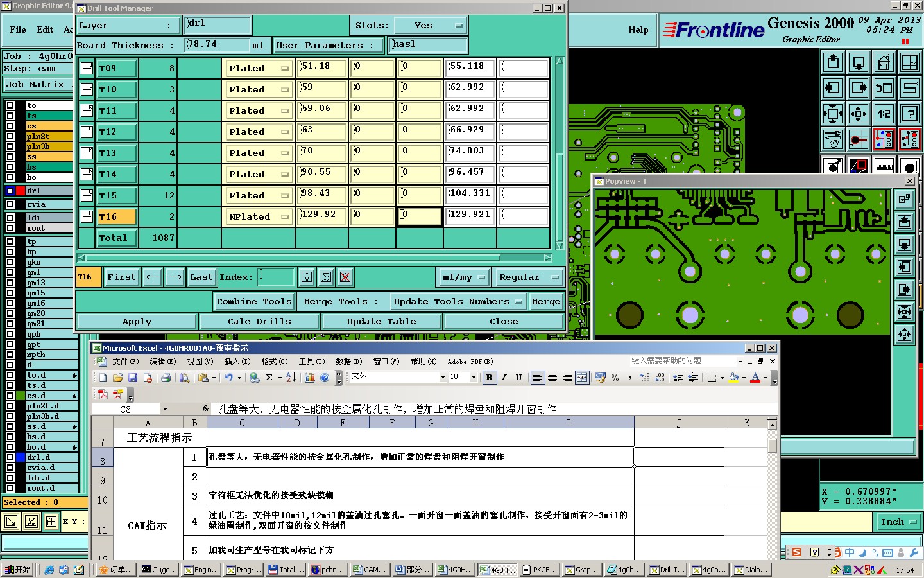924x578 pixels.
Task: Click the italic I icon in Excel toolbar
Action: click(504, 378)
